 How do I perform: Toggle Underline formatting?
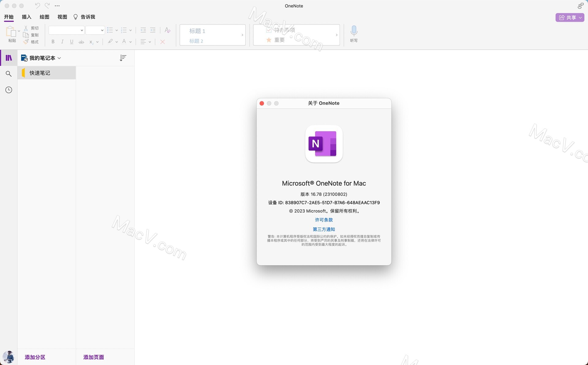point(72,42)
